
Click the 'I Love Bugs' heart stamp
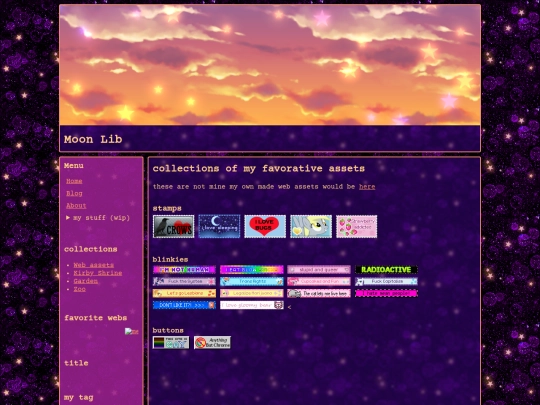click(x=265, y=227)
